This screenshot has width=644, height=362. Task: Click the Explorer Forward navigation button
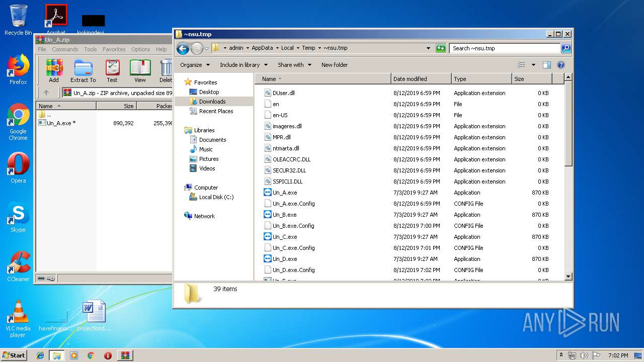click(x=197, y=48)
